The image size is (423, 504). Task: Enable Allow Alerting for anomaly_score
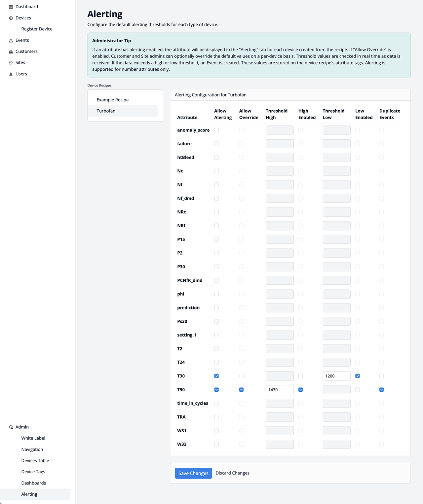(x=216, y=130)
